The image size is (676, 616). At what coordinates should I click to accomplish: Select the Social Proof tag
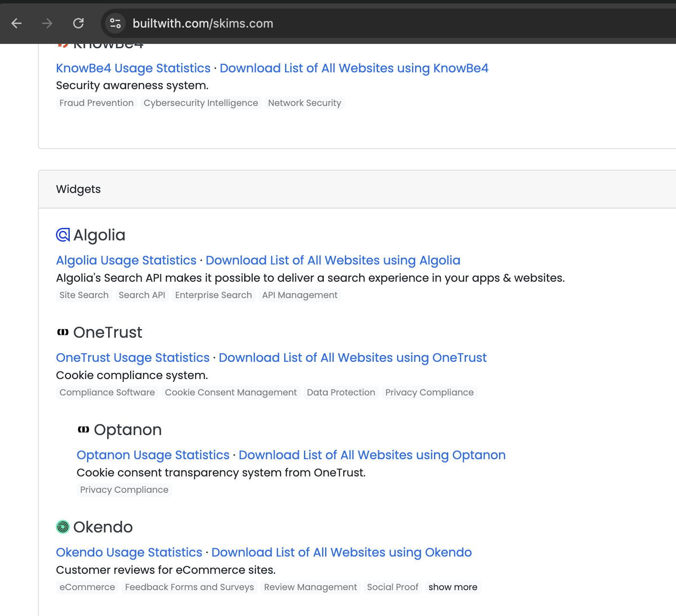pos(393,587)
